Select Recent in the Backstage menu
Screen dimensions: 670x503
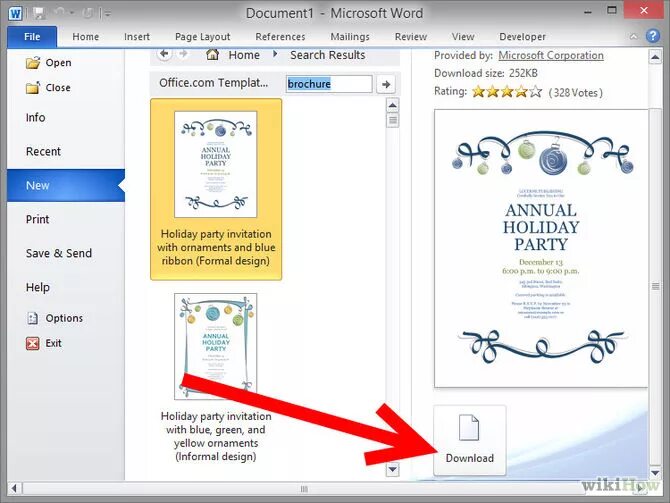[43, 151]
